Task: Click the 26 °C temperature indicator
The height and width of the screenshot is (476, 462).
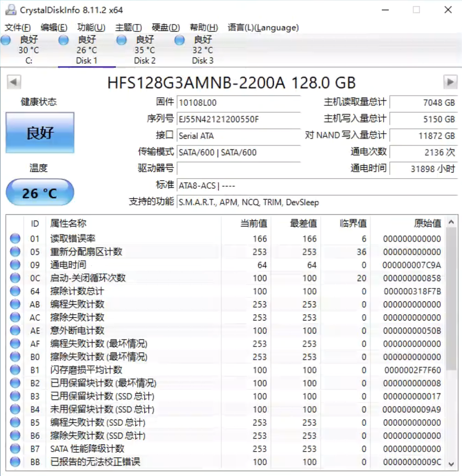Action: [x=40, y=193]
